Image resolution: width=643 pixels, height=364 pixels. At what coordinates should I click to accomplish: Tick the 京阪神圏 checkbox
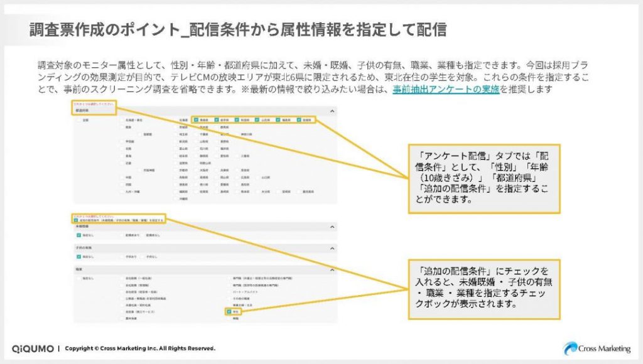(x=139, y=170)
